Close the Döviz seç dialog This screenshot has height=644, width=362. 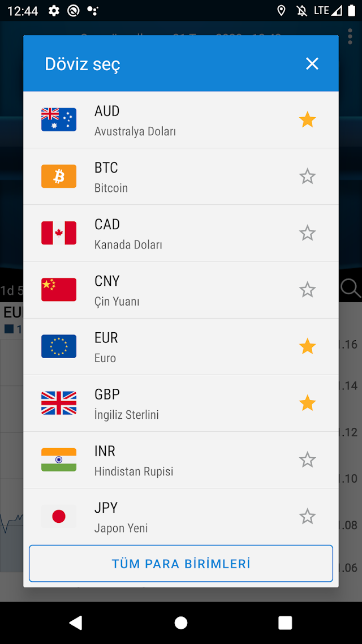pos(312,63)
